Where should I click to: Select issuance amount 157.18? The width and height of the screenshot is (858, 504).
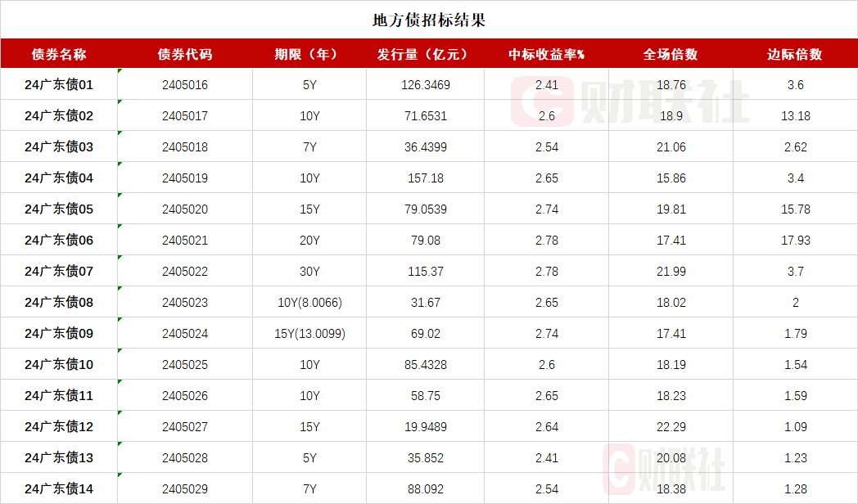426,178
